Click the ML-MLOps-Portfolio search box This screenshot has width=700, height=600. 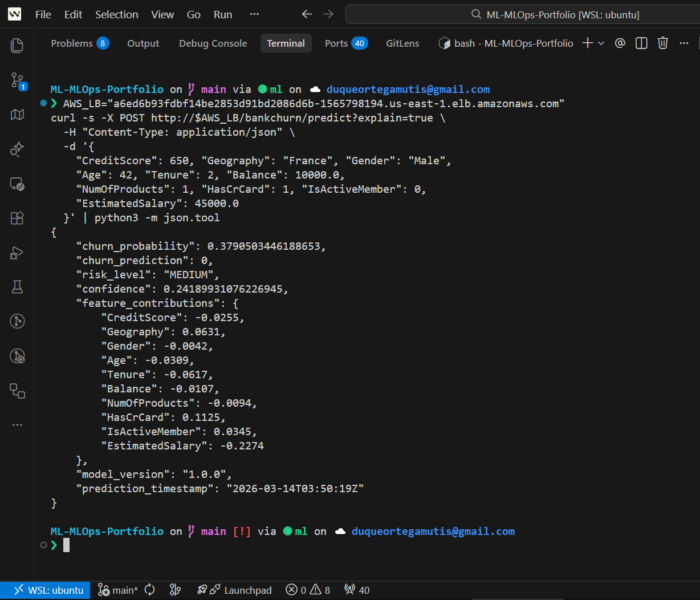[561, 14]
